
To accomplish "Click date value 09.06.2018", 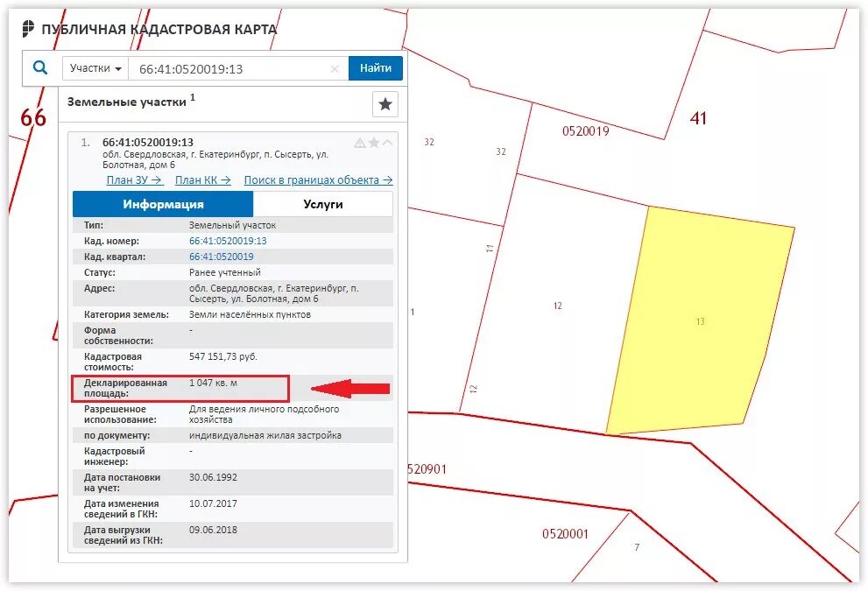I will [213, 530].
